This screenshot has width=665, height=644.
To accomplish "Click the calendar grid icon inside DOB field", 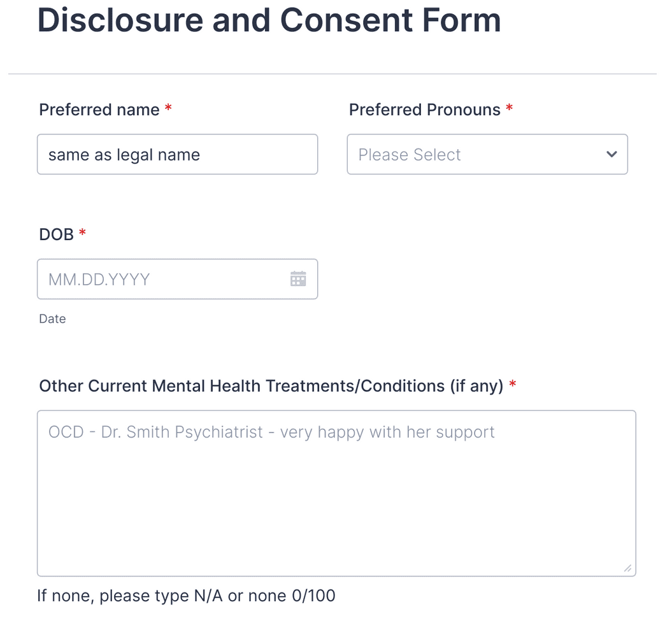I will (297, 279).
